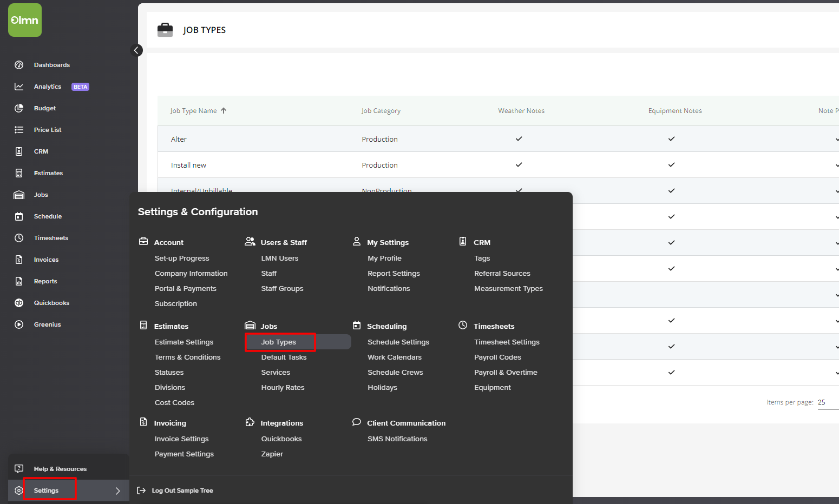This screenshot has height=504, width=839.
Task: Open Schedule Settings
Action: (x=398, y=342)
